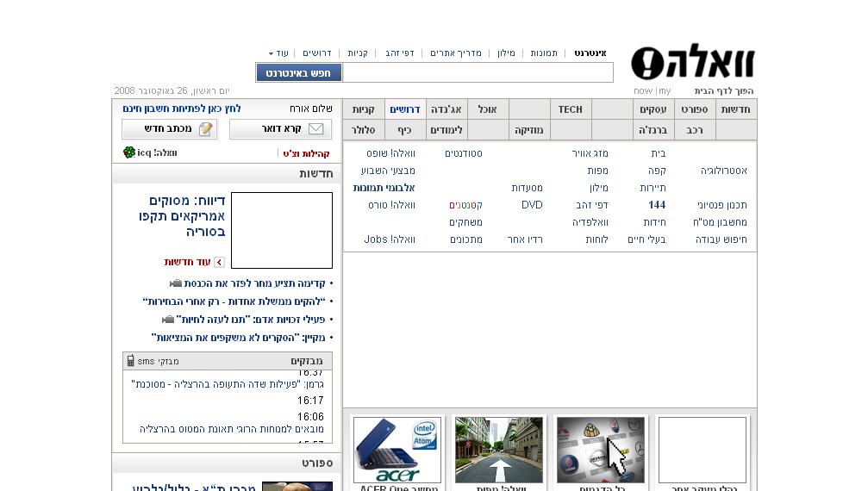868x491 pixels.
Task: Open the קהילות וצ'ט link
Action: click(x=306, y=153)
